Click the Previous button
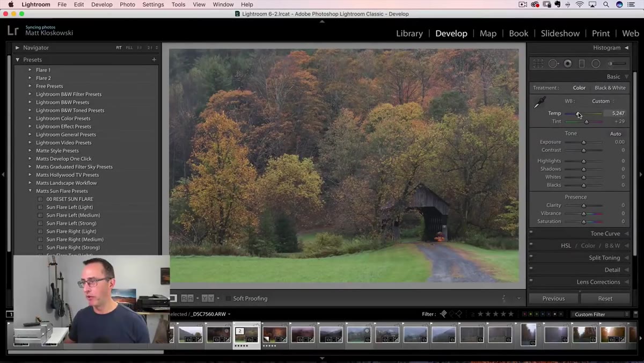This screenshot has height=363, width=644. click(553, 299)
